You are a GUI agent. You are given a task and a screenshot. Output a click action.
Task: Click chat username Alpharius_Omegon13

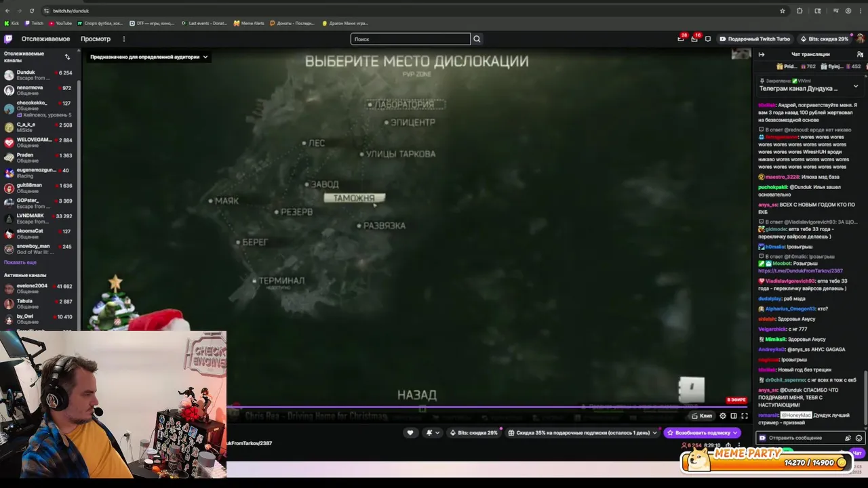(790, 308)
